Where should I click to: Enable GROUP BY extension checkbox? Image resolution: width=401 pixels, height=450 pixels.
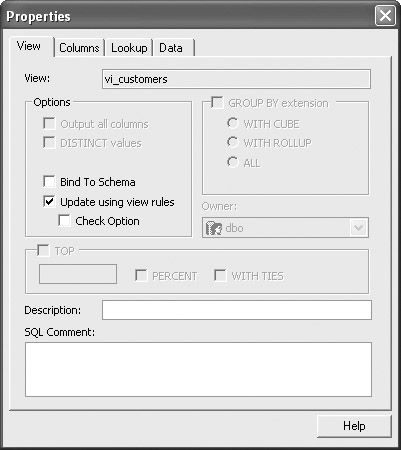tap(217, 103)
